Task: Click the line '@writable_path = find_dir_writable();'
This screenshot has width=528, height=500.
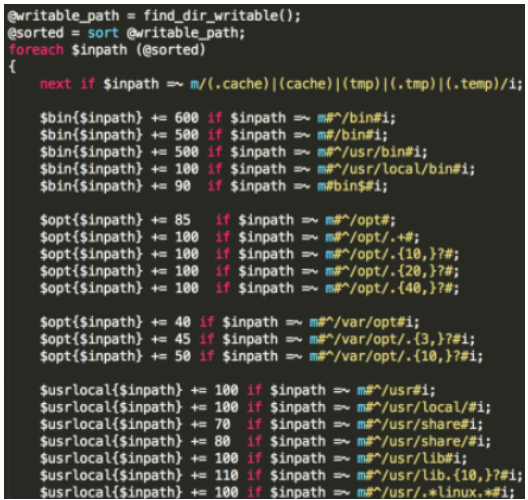Action: pyautogui.click(x=154, y=16)
